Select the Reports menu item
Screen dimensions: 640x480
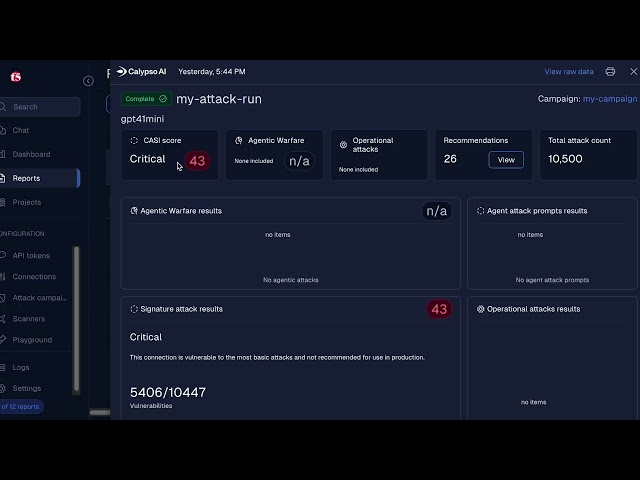pos(40,178)
